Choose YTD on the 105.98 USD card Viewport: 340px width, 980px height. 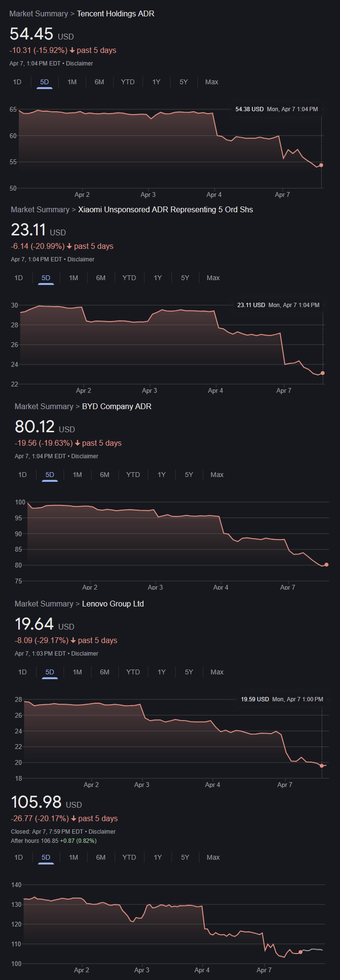pyautogui.click(x=129, y=857)
